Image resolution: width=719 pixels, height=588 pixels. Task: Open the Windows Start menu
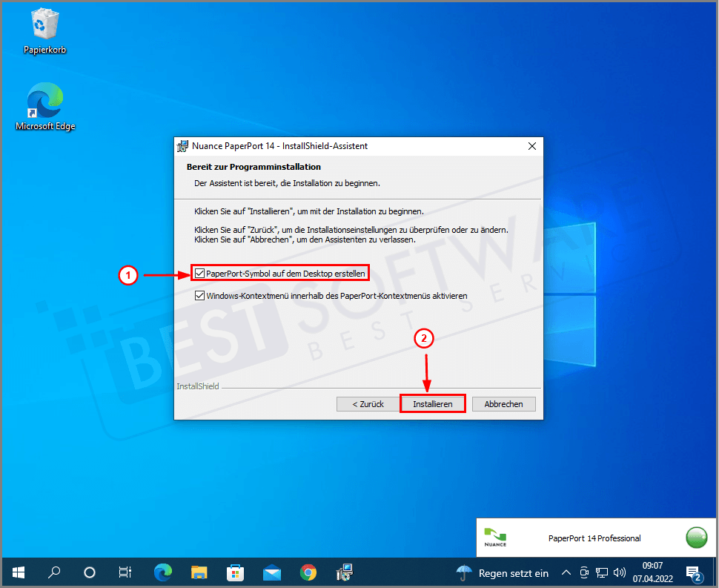[18, 572]
